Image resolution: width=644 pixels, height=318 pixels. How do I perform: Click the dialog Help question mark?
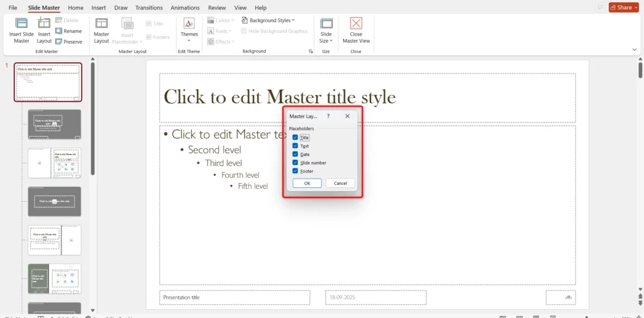pos(328,116)
